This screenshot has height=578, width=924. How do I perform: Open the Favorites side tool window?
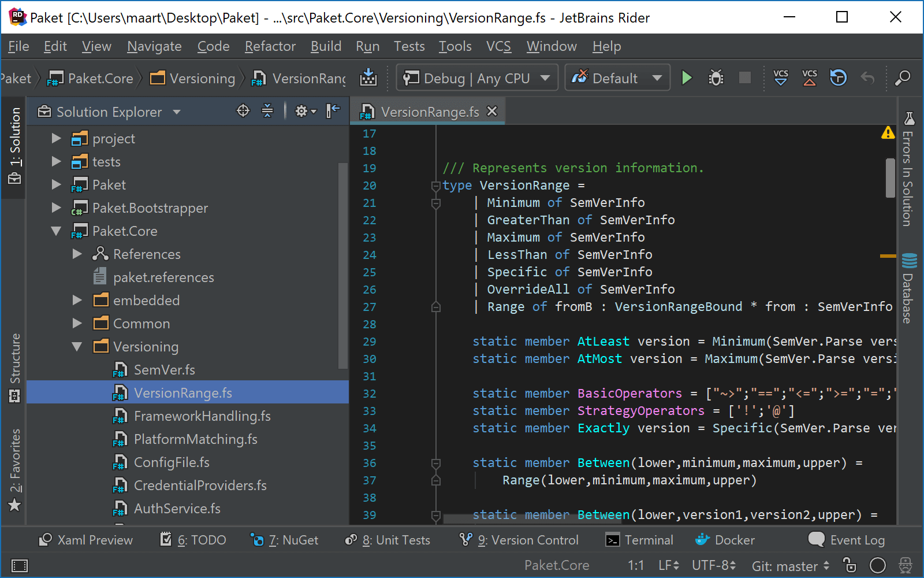click(x=14, y=470)
